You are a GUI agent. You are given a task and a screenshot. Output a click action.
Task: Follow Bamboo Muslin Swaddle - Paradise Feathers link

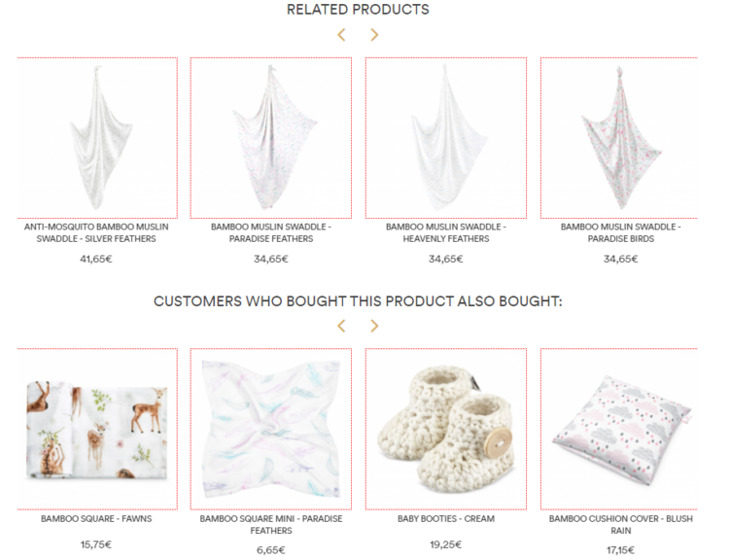point(271,232)
